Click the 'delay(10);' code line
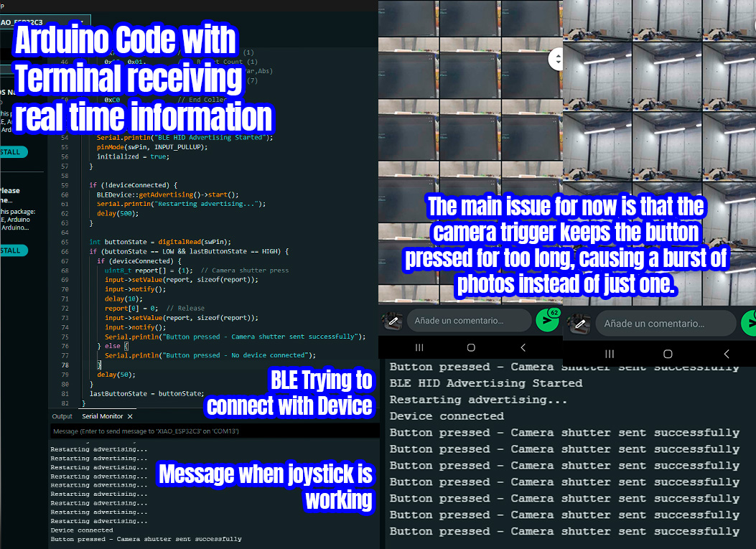Screen dimensions: 756x549 click(x=124, y=299)
